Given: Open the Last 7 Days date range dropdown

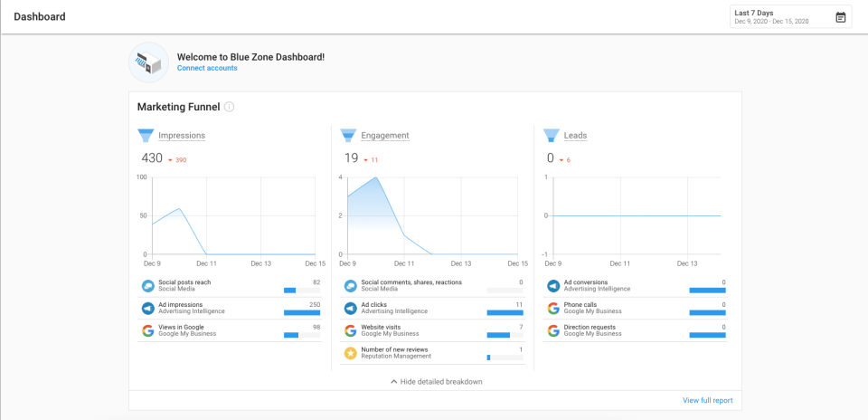Looking at the screenshot, I should coord(782,17).
